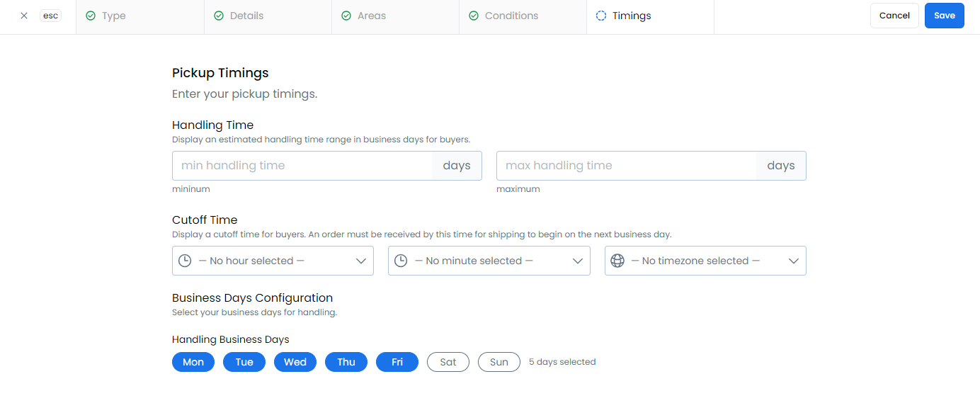Click the clock icon in hour selector
This screenshot has width=980, height=408.
click(x=185, y=261)
